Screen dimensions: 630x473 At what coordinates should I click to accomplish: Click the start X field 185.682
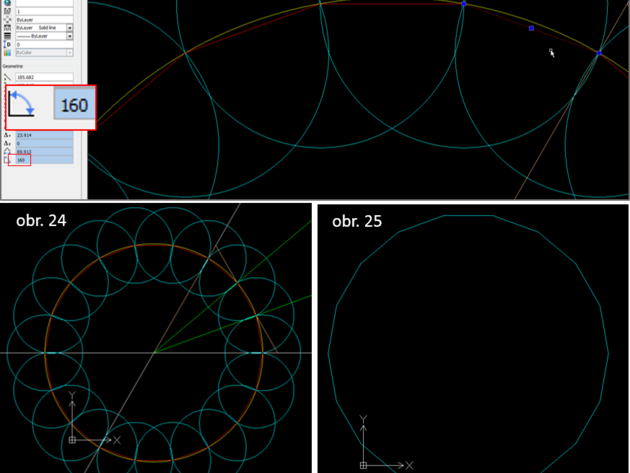coord(44,77)
